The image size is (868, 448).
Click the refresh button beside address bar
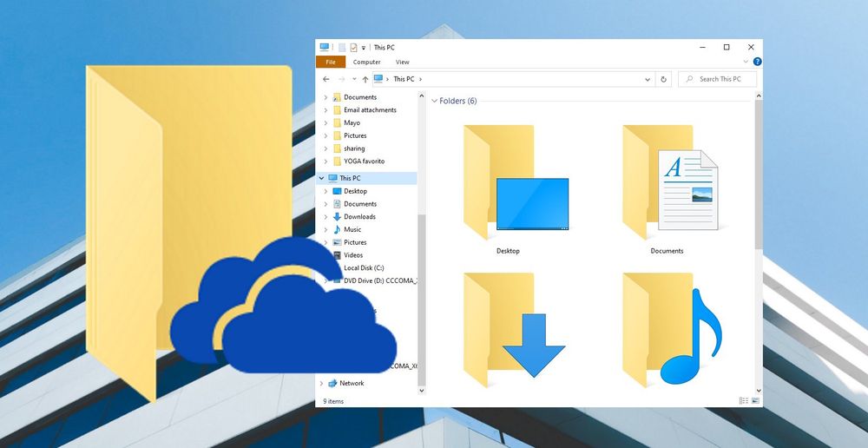(x=663, y=79)
